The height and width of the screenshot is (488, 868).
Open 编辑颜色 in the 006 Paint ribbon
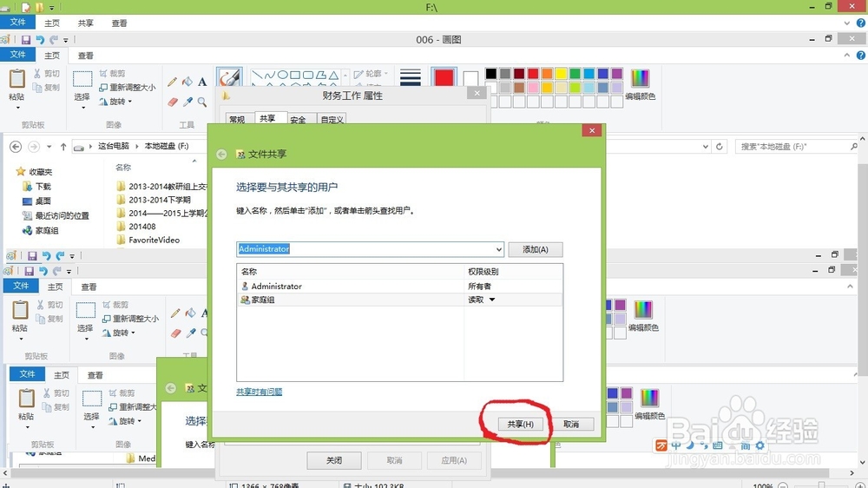(x=640, y=84)
